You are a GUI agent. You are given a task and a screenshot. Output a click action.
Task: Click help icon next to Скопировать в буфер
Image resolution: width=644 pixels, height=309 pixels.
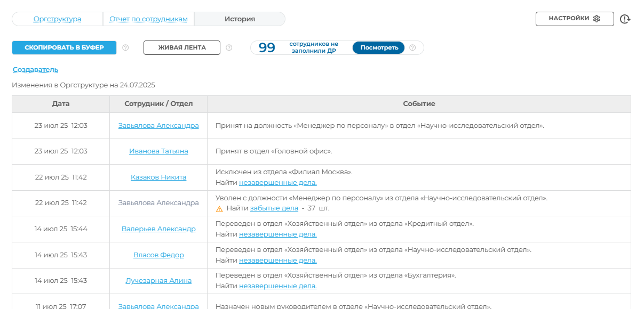point(125,47)
